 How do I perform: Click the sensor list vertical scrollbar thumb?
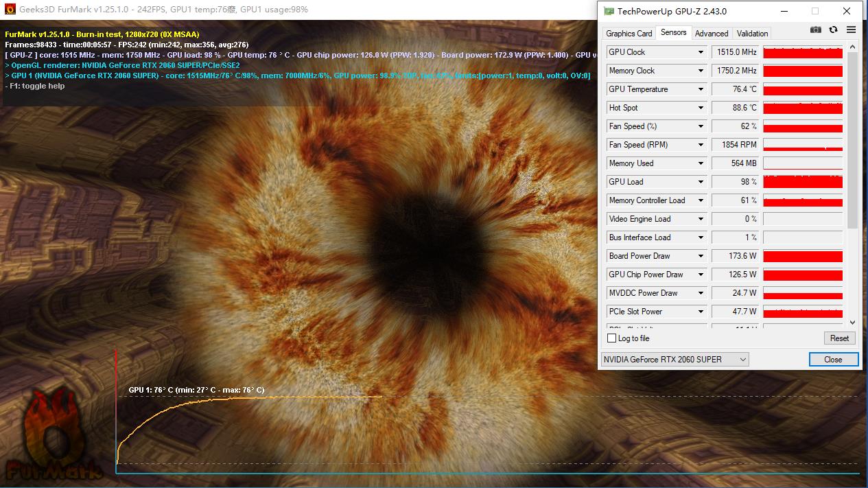pyautogui.click(x=852, y=137)
